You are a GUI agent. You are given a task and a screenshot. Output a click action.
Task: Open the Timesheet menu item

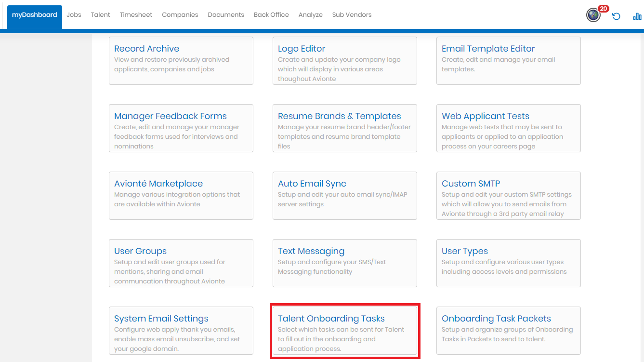136,15
